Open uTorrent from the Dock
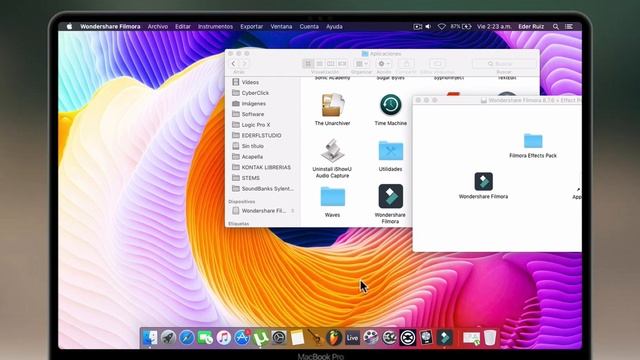The image size is (640, 360). coord(260,338)
